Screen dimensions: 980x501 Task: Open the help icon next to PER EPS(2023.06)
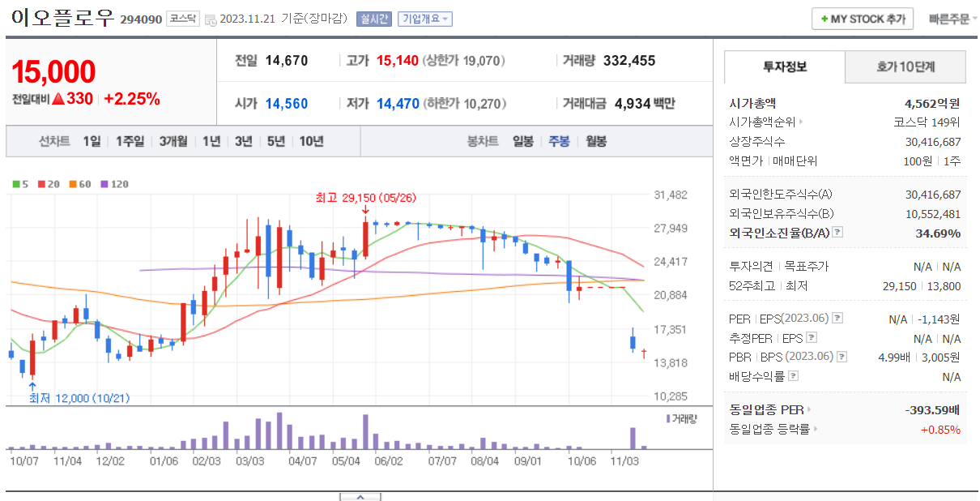(837, 319)
